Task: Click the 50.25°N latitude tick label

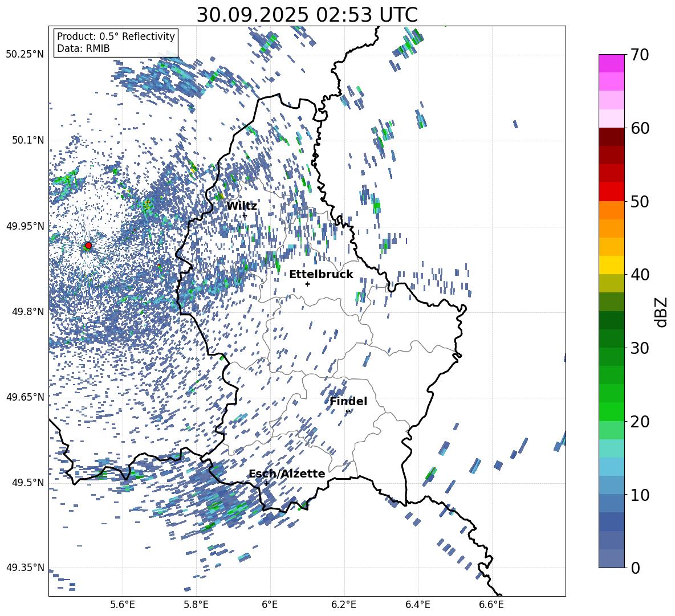Action: coord(25,55)
